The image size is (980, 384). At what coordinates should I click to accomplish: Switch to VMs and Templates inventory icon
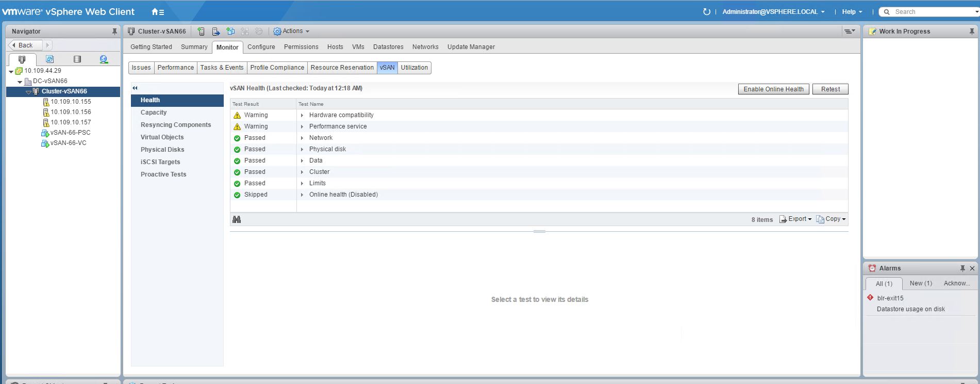[x=49, y=59]
